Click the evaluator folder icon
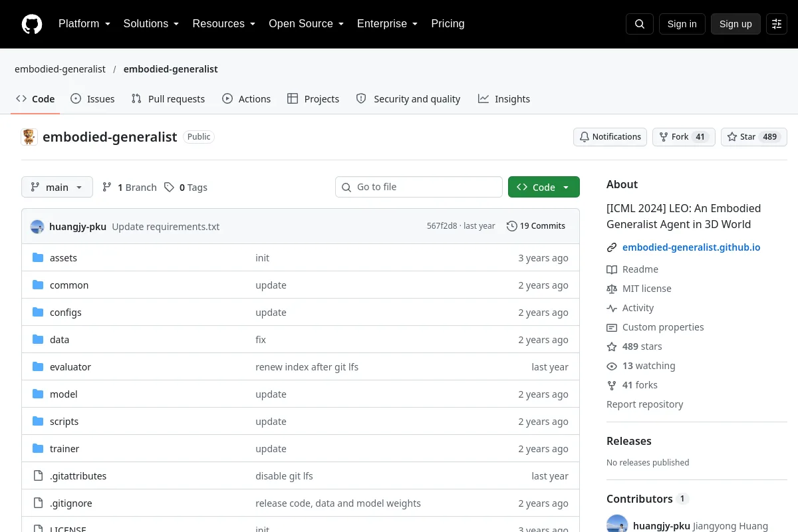Screen dimensions: 798x532 (38, 367)
